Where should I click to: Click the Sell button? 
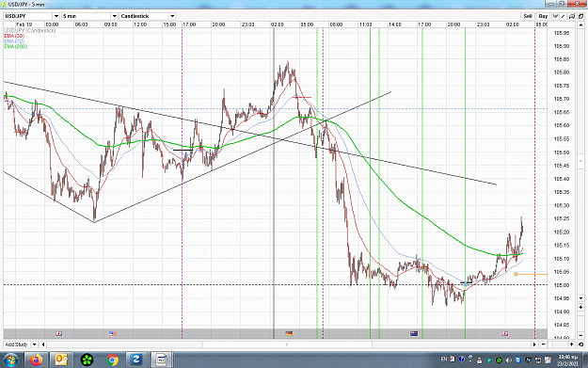(x=528, y=16)
